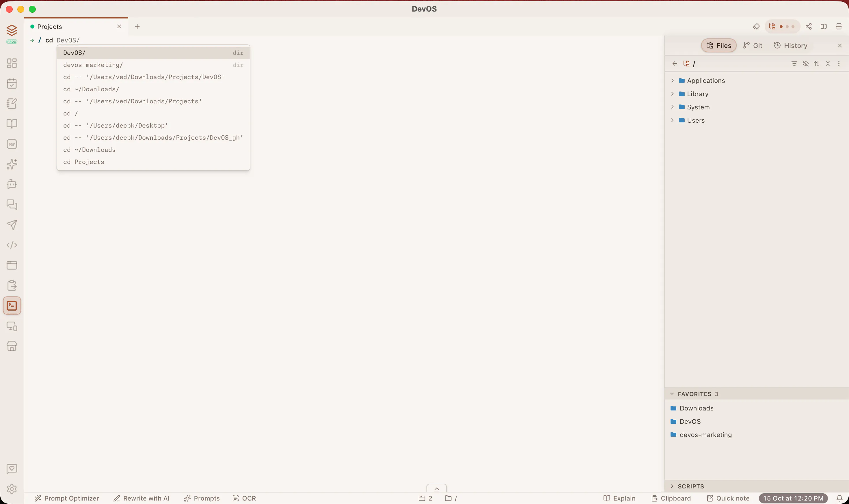Select devos-marketing/ autocomplete suggestion
Viewport: 849px width, 504px height.
click(153, 65)
